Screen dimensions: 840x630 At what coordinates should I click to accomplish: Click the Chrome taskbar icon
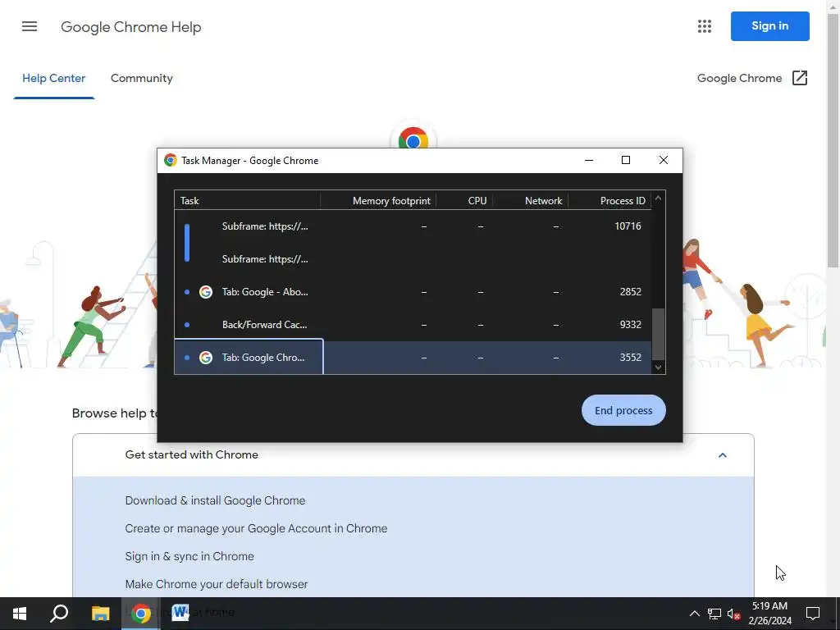click(x=140, y=614)
